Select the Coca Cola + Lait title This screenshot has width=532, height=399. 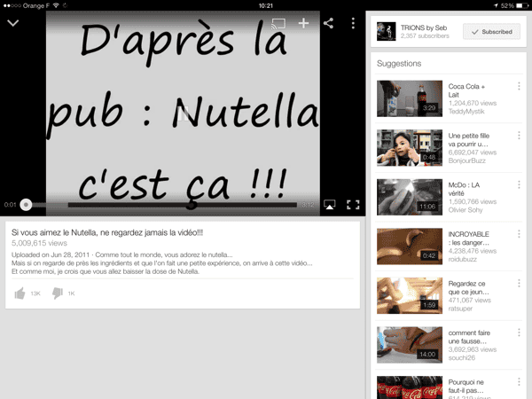click(x=466, y=90)
